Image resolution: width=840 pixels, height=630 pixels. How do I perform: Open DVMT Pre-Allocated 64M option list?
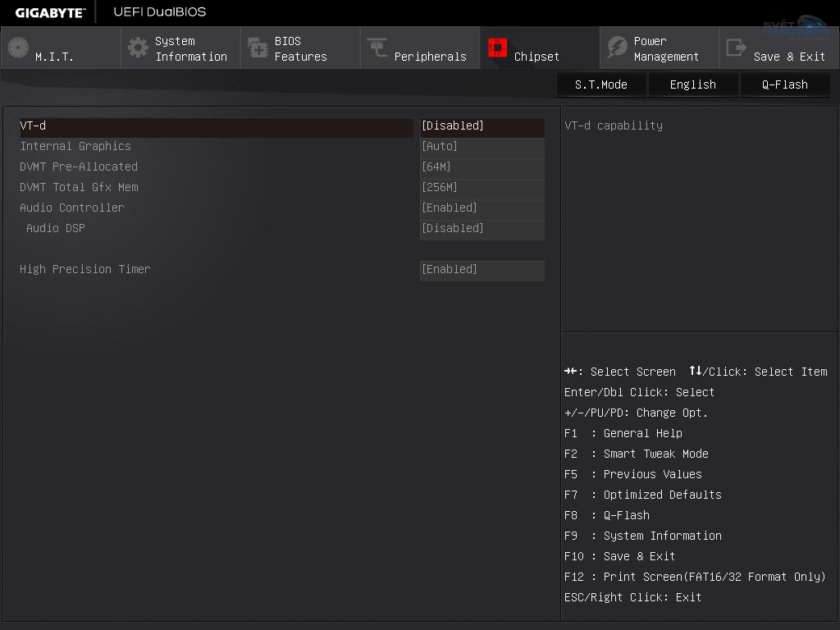click(482, 167)
